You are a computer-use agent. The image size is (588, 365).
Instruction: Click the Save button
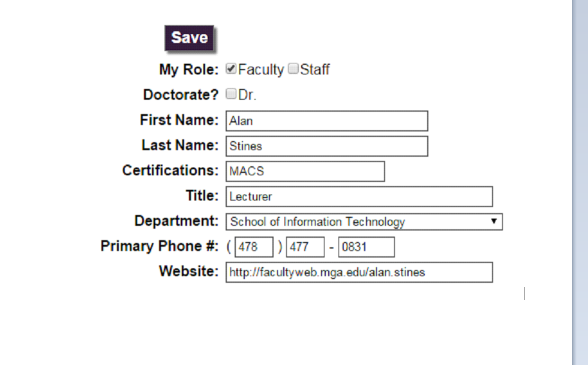tap(189, 37)
